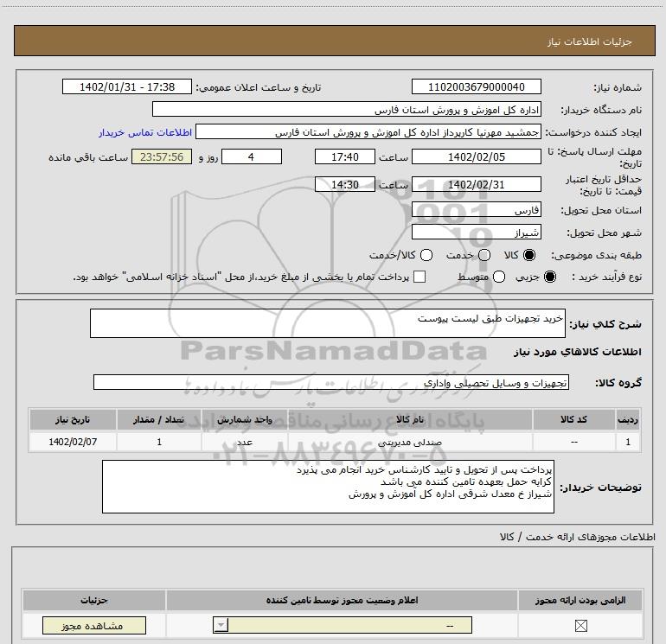Click the تعداد / مقدار column header
Image resolution: width=666 pixels, height=644 pixels.
click(x=159, y=419)
